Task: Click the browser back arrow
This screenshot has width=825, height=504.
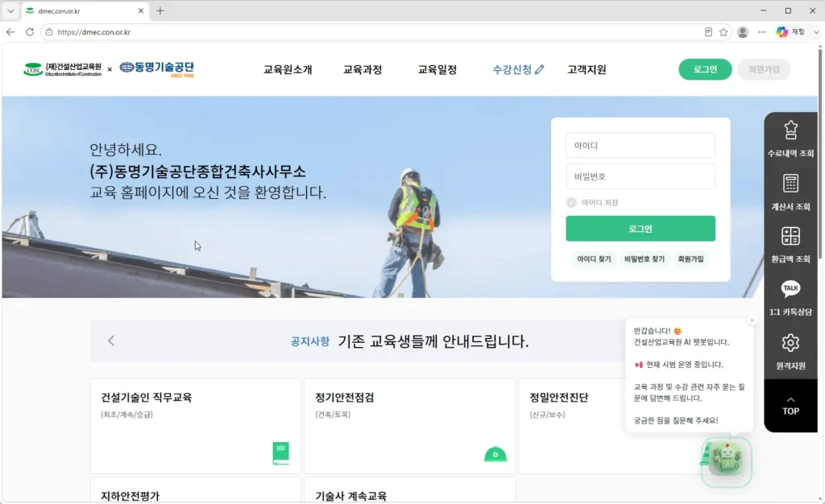Action: (10, 32)
